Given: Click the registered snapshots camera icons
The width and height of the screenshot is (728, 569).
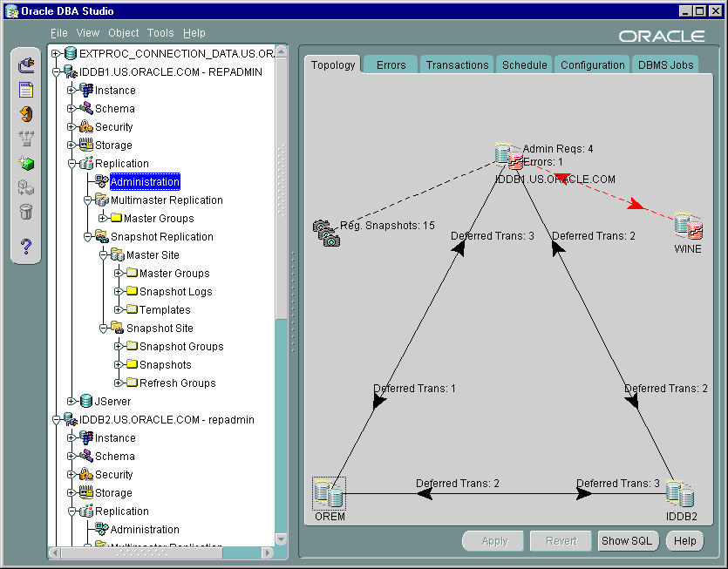Looking at the screenshot, I should click(326, 233).
